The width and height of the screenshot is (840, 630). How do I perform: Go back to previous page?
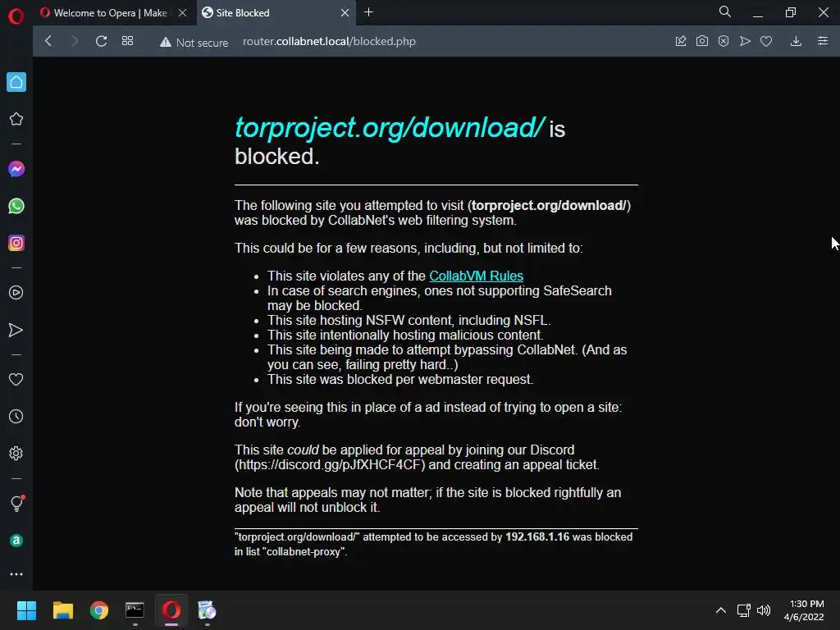tap(48, 41)
